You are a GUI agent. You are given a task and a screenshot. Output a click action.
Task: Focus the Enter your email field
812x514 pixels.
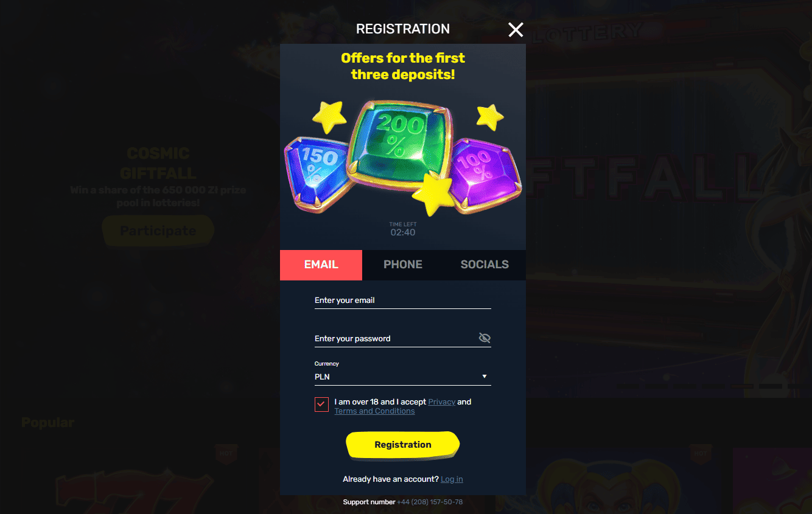(402, 300)
